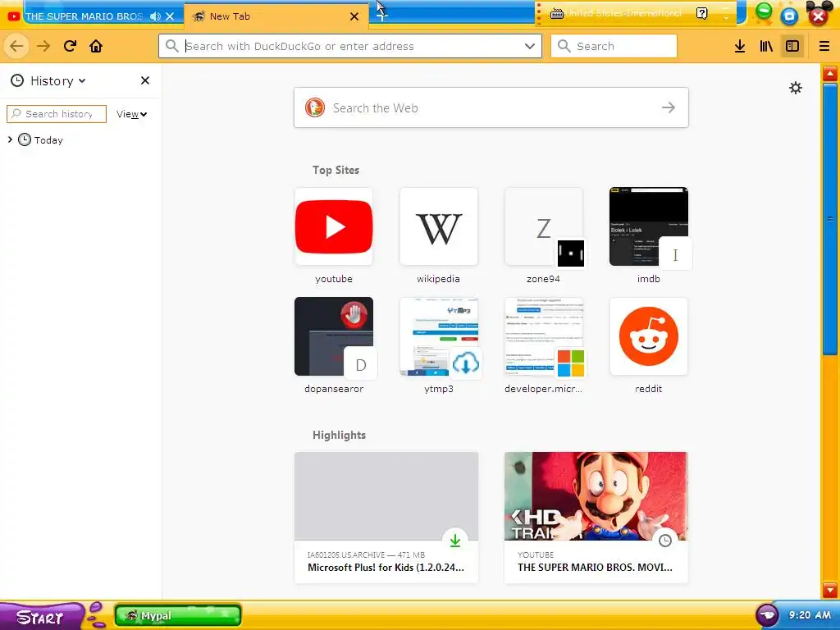
Task: Open the Downloads toolbar icon
Action: click(740, 46)
